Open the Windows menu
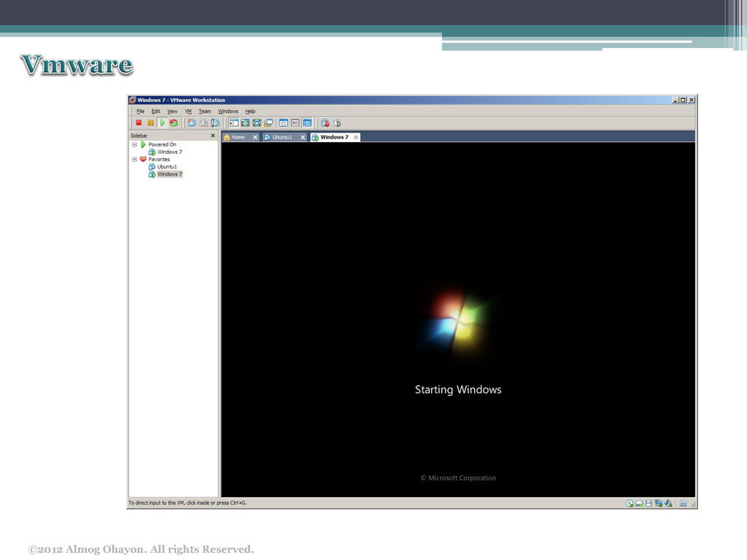Image resolution: width=747 pixels, height=560 pixels. [228, 112]
